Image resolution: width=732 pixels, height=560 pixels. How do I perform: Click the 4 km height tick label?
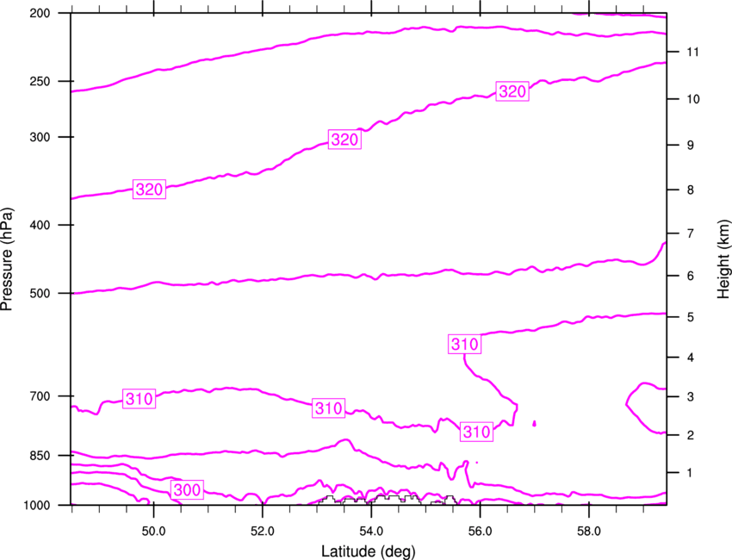tap(691, 358)
